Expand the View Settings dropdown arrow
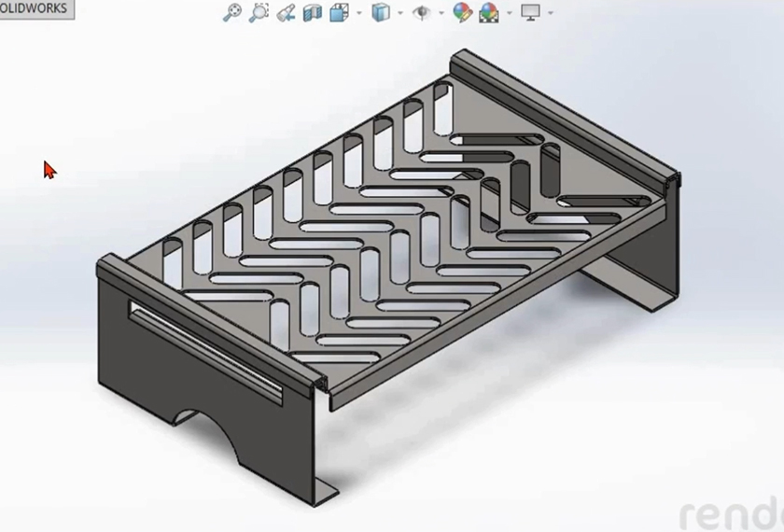This screenshot has width=784, height=532. point(550,13)
